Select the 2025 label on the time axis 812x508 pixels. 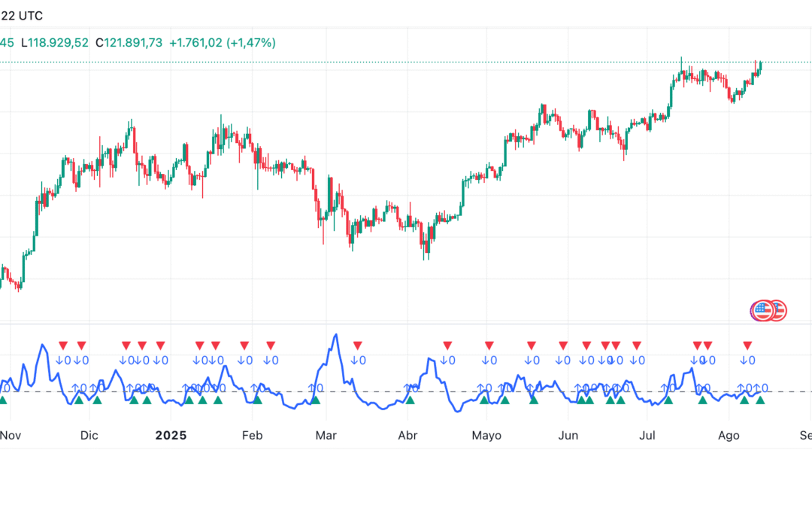[x=170, y=435]
